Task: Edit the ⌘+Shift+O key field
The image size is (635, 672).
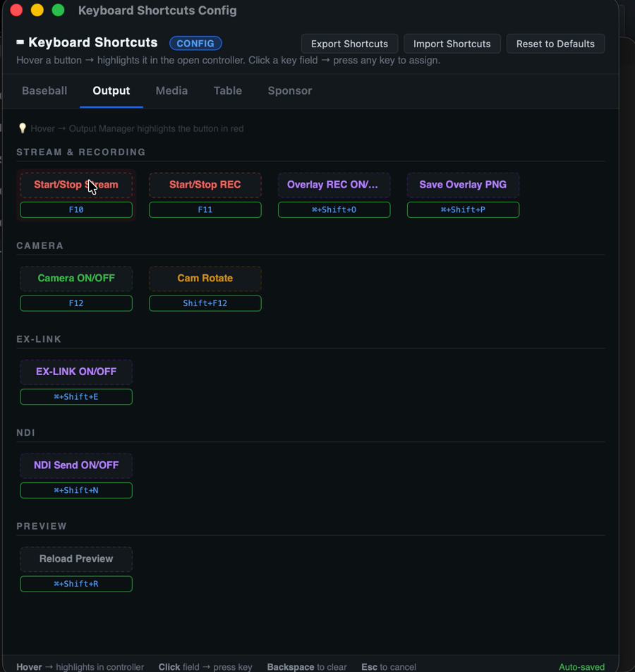Action: pyautogui.click(x=334, y=209)
